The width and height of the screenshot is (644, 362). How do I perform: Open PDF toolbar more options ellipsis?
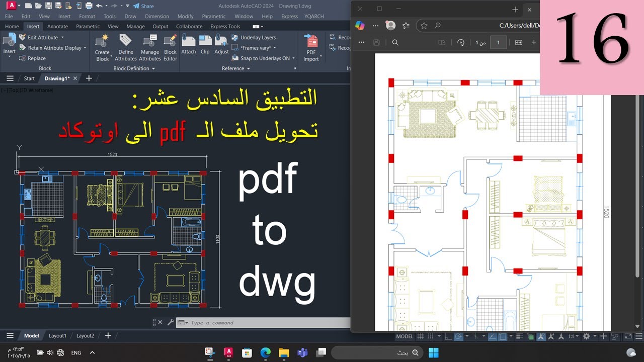coord(361,43)
